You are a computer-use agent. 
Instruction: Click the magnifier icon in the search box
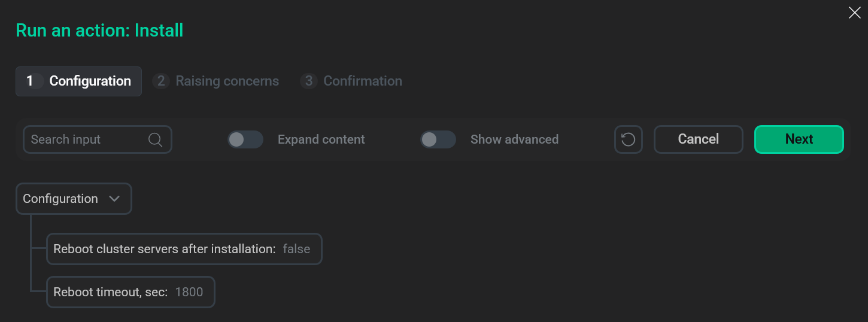[x=155, y=139]
